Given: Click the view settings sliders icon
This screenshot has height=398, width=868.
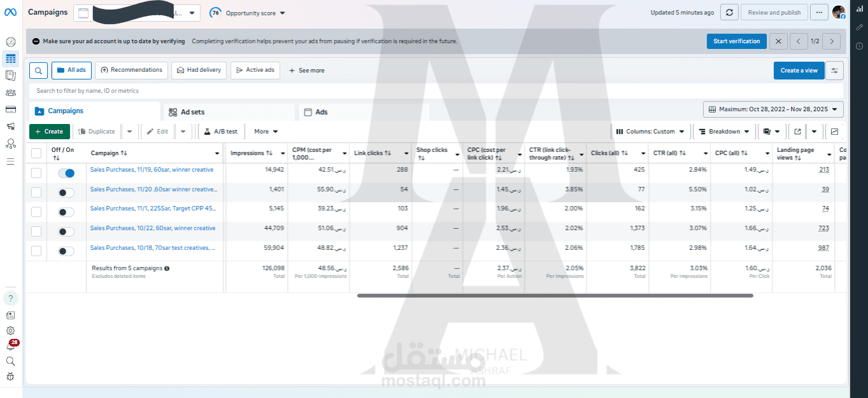Looking at the screenshot, I should point(834,71).
